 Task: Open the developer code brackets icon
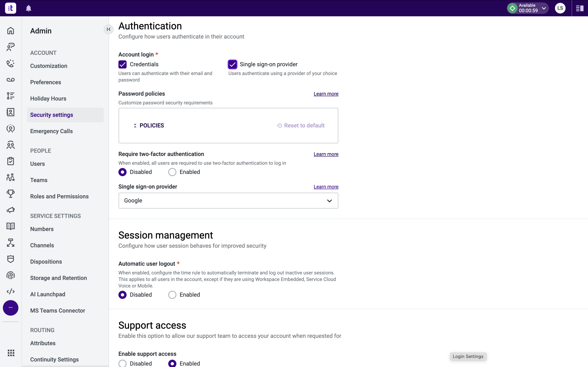coord(10,291)
